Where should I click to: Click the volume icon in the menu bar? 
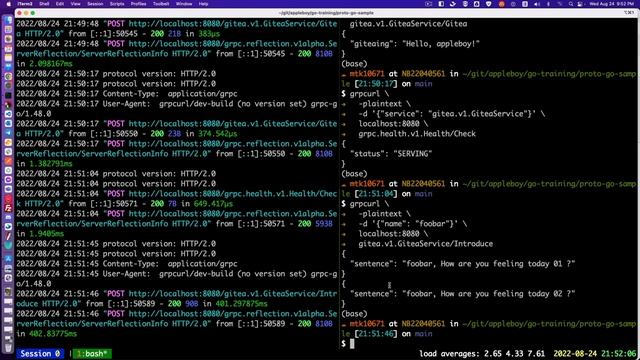click(x=536, y=4)
